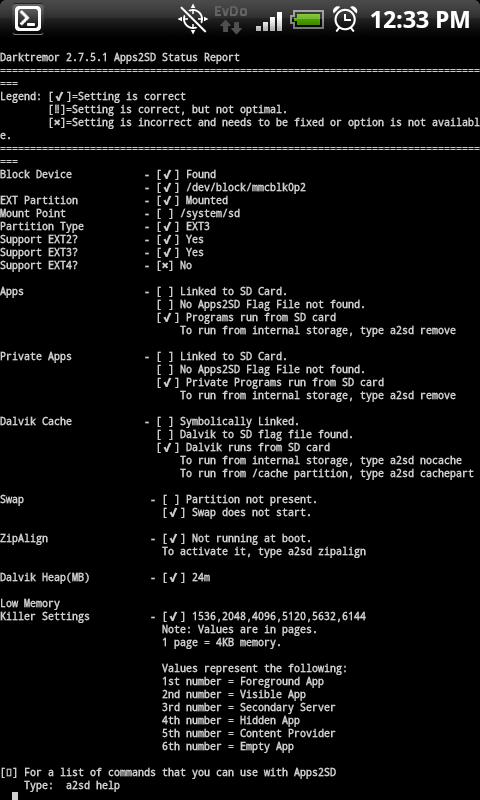
Task: Tap the alarm clock icon
Action: click(345, 19)
